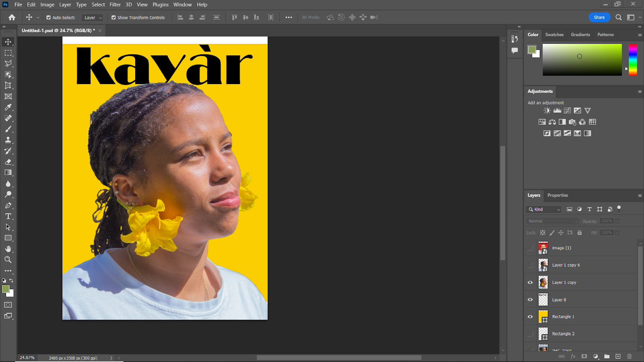Select the Crop tool

pos(8,85)
